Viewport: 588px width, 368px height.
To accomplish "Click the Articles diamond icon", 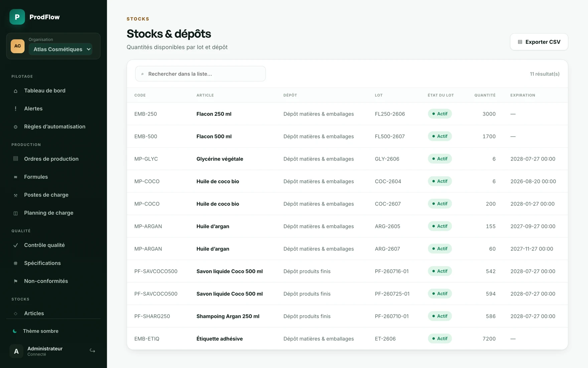I will [15, 313].
